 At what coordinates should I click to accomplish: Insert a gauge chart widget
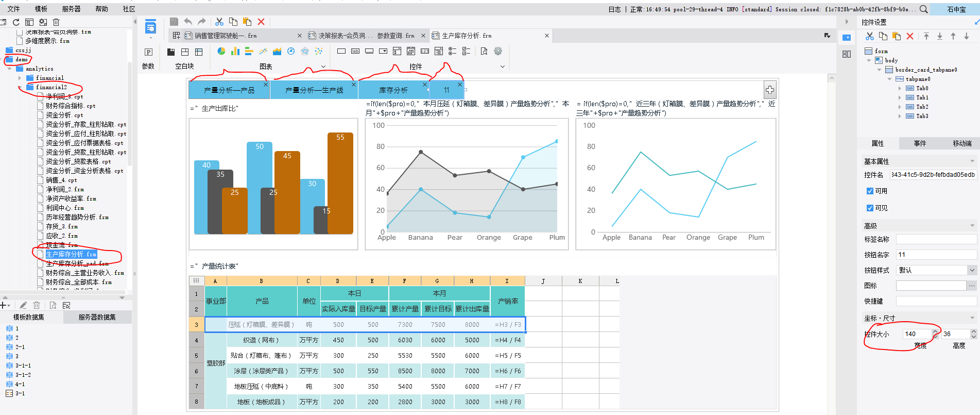(x=291, y=51)
